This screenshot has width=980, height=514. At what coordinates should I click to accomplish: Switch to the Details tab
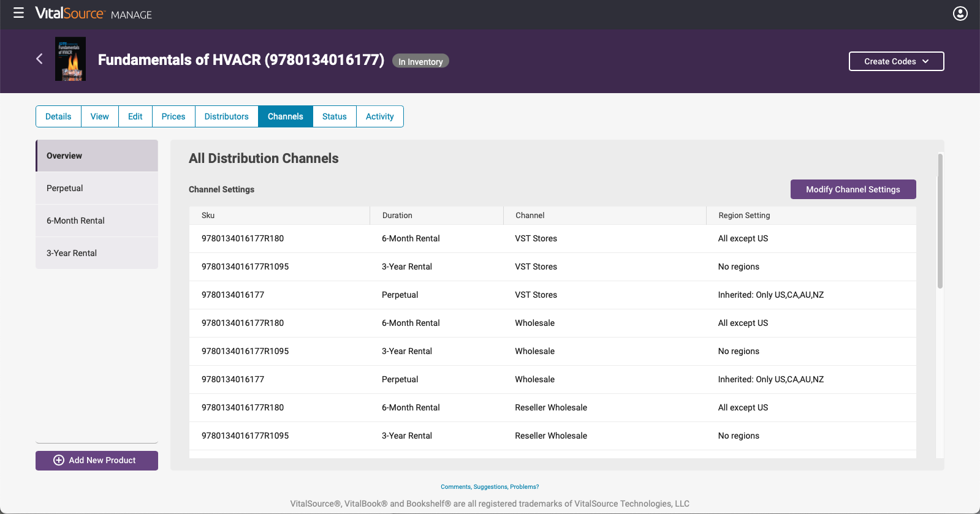tap(58, 116)
